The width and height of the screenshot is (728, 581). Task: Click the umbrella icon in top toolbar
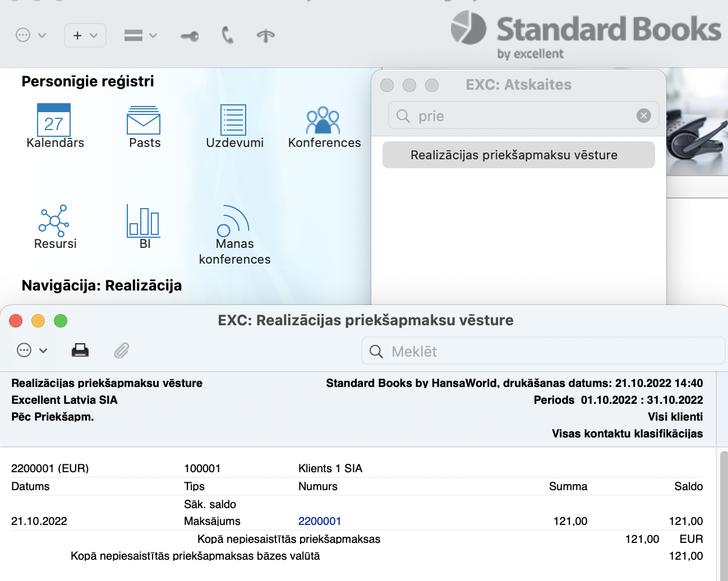pos(265,36)
